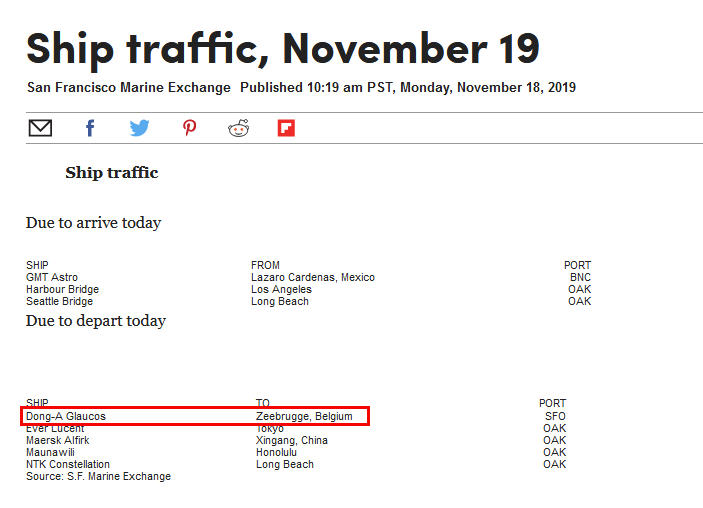Share article on Twitter
The height and width of the screenshot is (508, 703).
click(x=139, y=128)
